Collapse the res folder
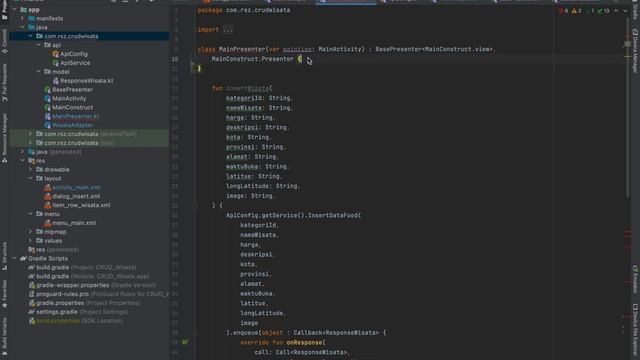 click(22, 161)
